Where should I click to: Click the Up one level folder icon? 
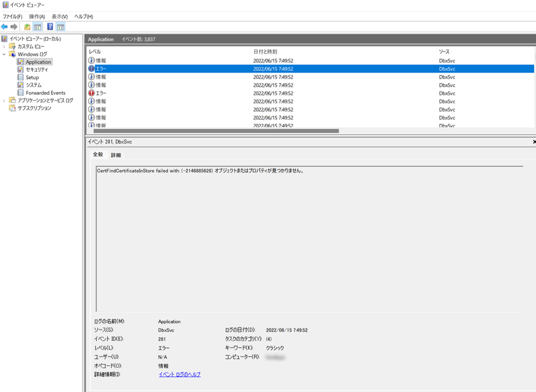click(27, 27)
